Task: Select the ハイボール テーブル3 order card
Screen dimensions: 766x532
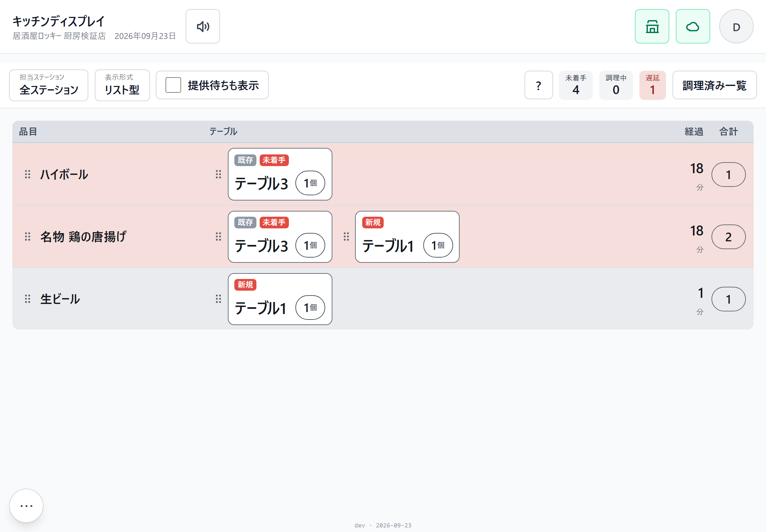Action: pos(280,174)
